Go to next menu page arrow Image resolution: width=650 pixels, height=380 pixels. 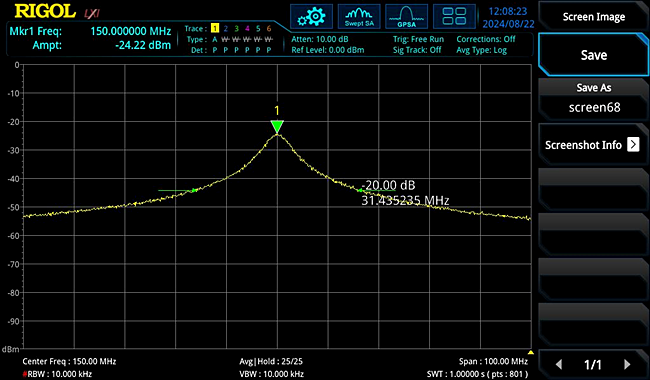tap(627, 364)
